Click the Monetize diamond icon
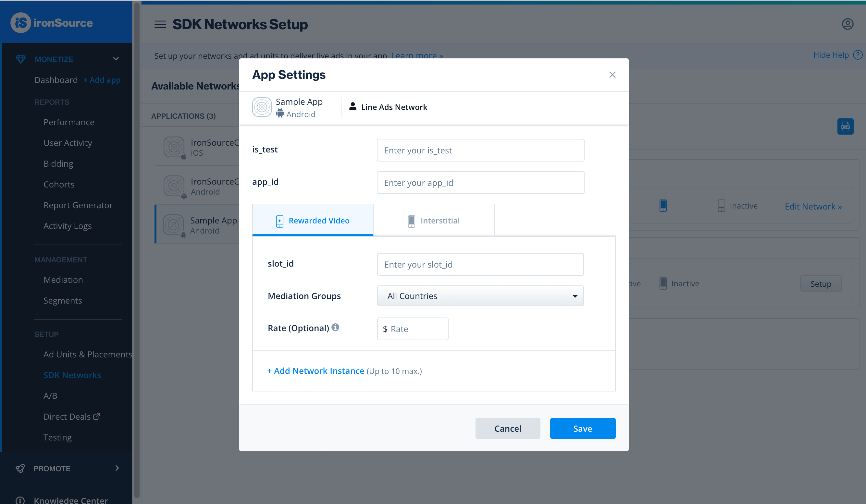 pyautogui.click(x=21, y=59)
